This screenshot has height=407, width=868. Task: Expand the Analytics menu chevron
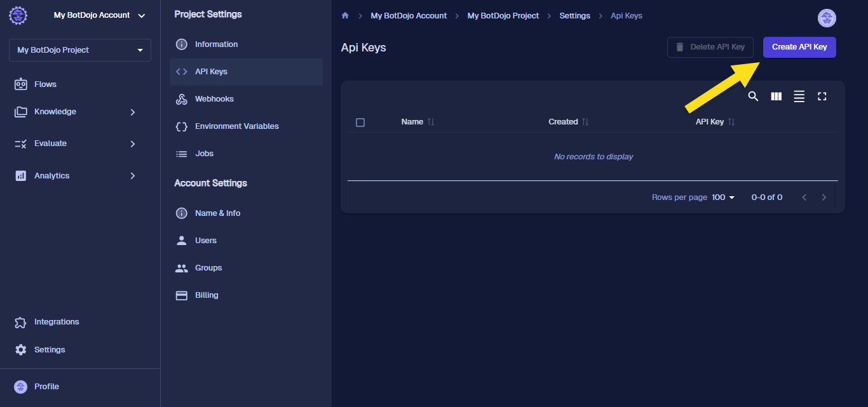click(133, 176)
